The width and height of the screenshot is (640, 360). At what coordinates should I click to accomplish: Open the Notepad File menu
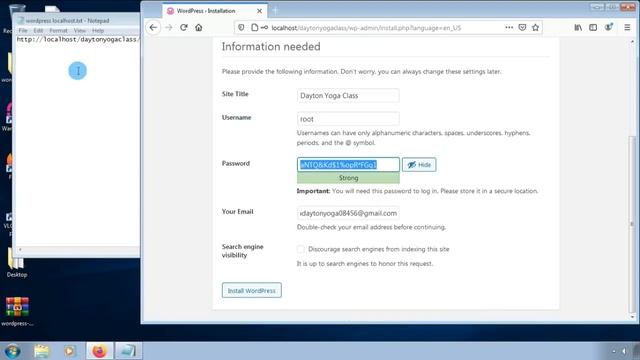click(x=23, y=31)
